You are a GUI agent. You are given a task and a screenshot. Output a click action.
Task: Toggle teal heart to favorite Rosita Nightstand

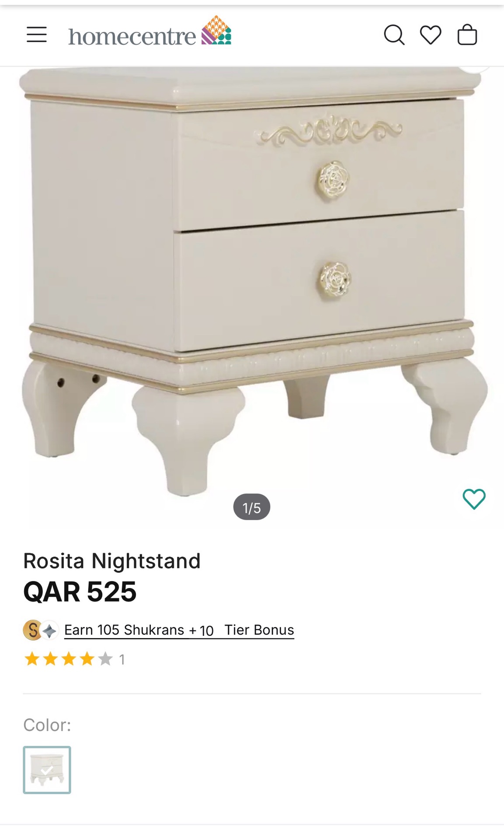pos(474,499)
